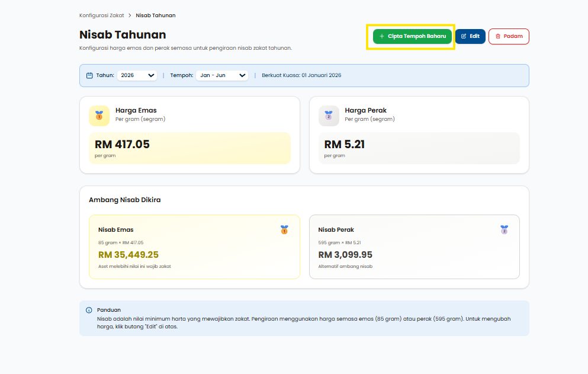Click the gold medal icon in Harga Emas
The image size is (588, 374).
[99, 116]
